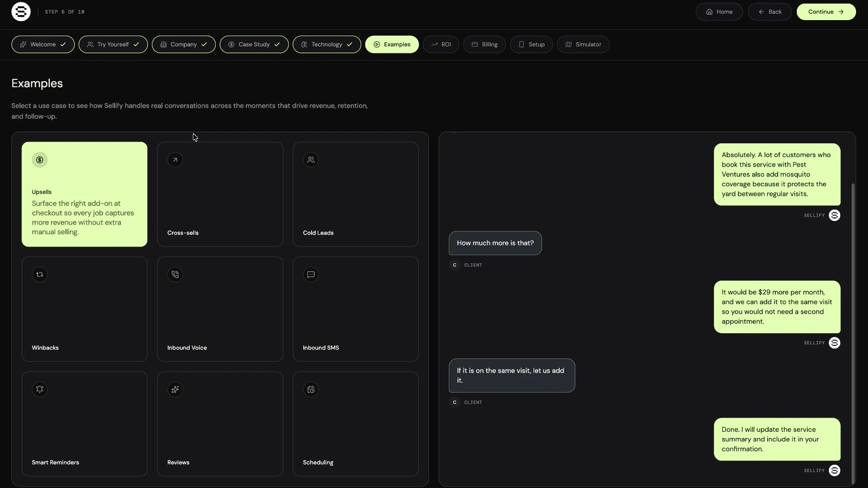The width and height of the screenshot is (868, 488).
Task: Choose the Cold Leads use case card
Action: [x=356, y=194]
